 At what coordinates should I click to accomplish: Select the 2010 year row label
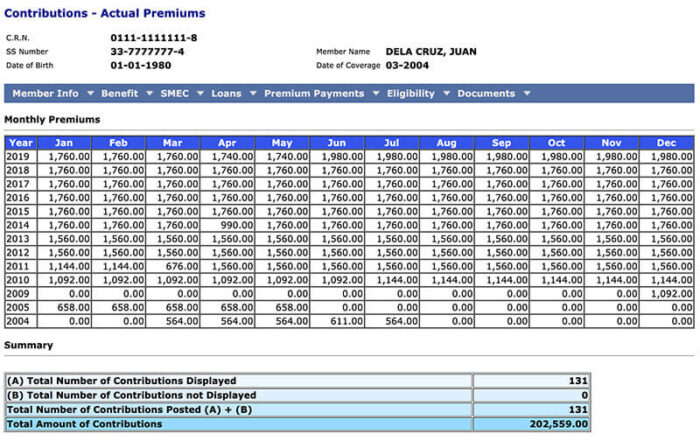pos(18,280)
